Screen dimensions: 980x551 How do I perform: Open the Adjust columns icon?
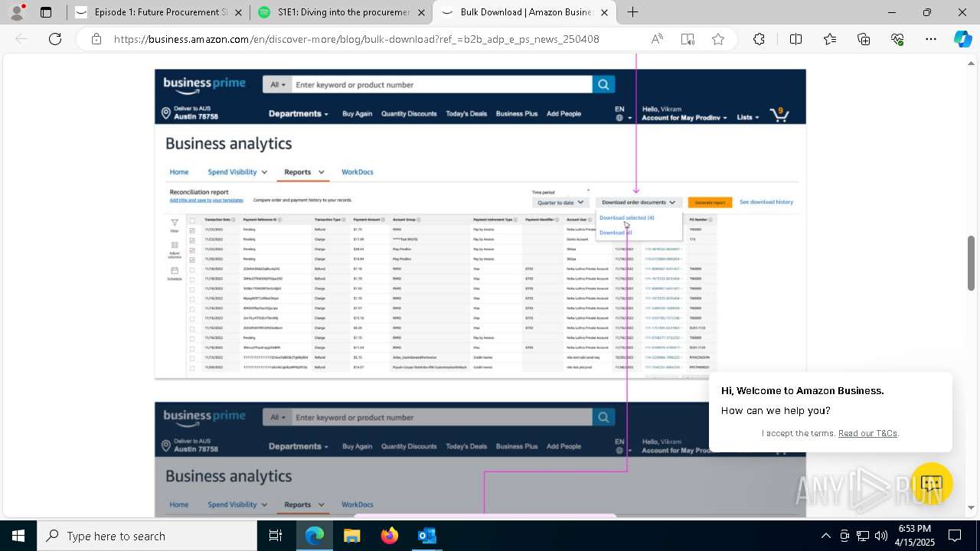point(175,246)
